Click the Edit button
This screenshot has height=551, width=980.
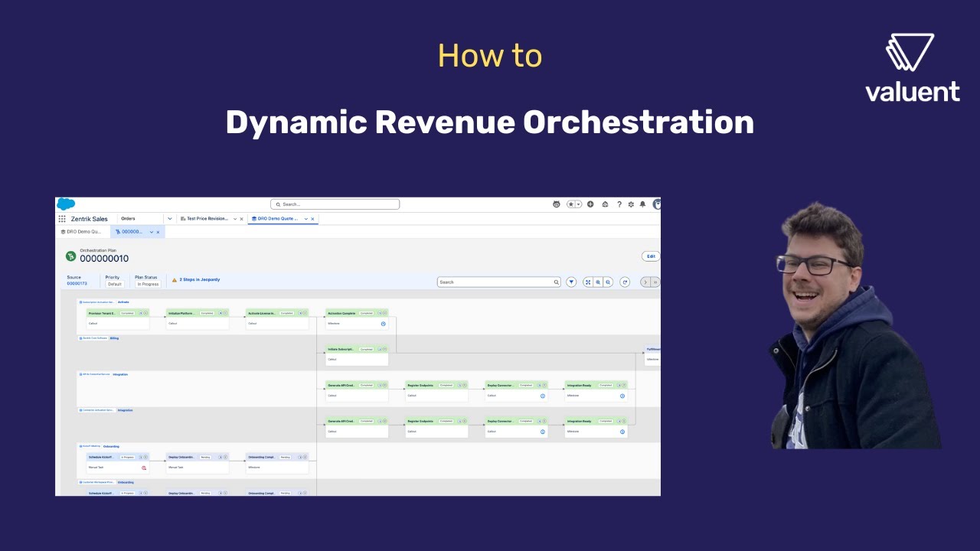click(x=651, y=256)
